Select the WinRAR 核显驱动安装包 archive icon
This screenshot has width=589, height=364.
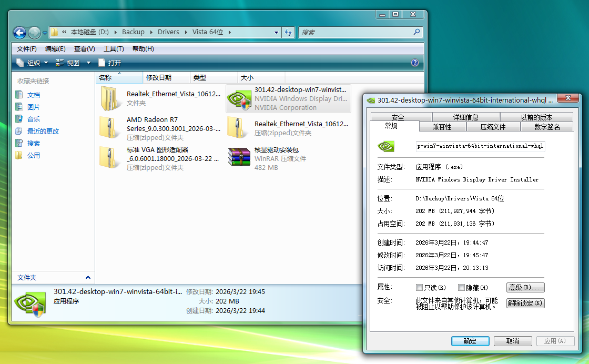[x=239, y=158]
